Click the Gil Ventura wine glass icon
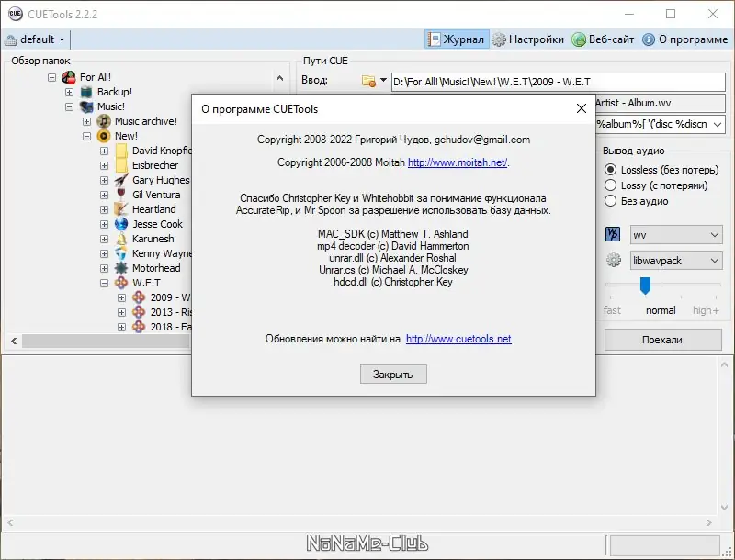The width and height of the screenshot is (735, 560). 121,195
